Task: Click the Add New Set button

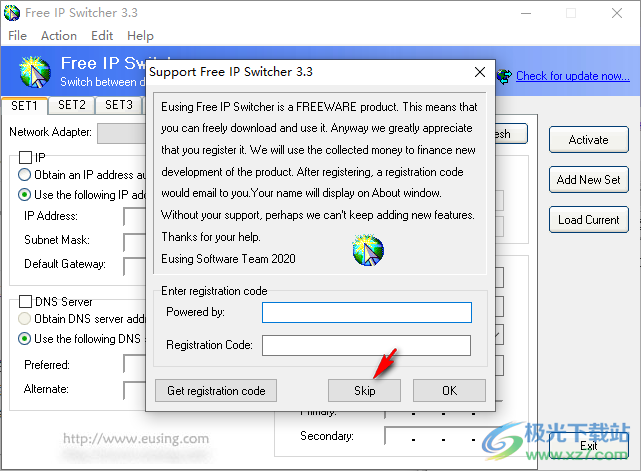Action: click(x=589, y=180)
